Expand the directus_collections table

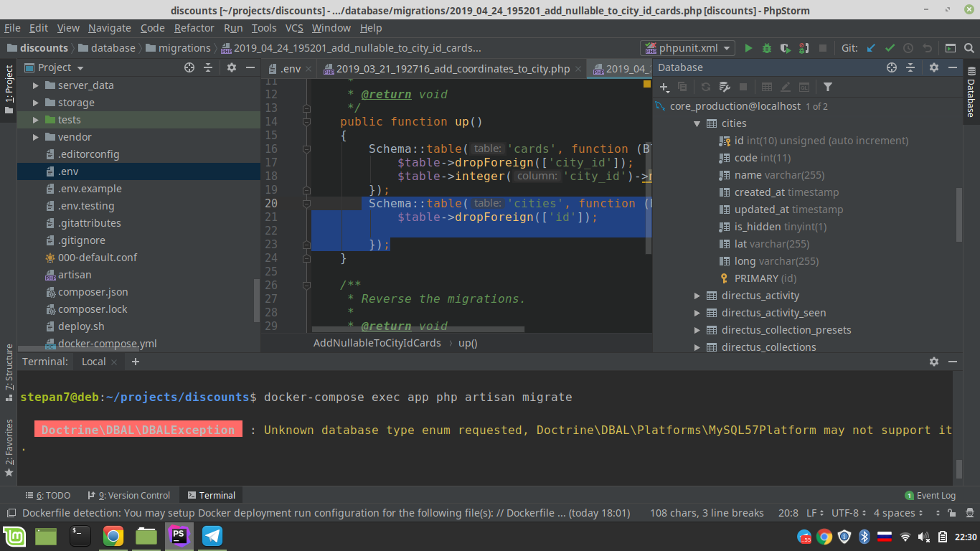coord(697,347)
